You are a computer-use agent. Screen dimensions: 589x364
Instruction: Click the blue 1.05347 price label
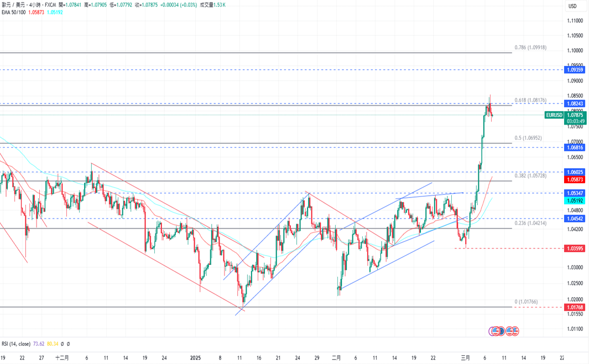pyautogui.click(x=575, y=194)
